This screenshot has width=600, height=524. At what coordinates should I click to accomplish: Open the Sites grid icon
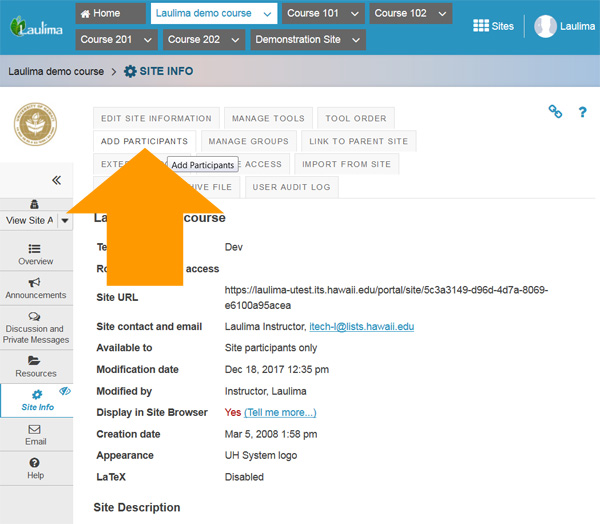point(481,26)
